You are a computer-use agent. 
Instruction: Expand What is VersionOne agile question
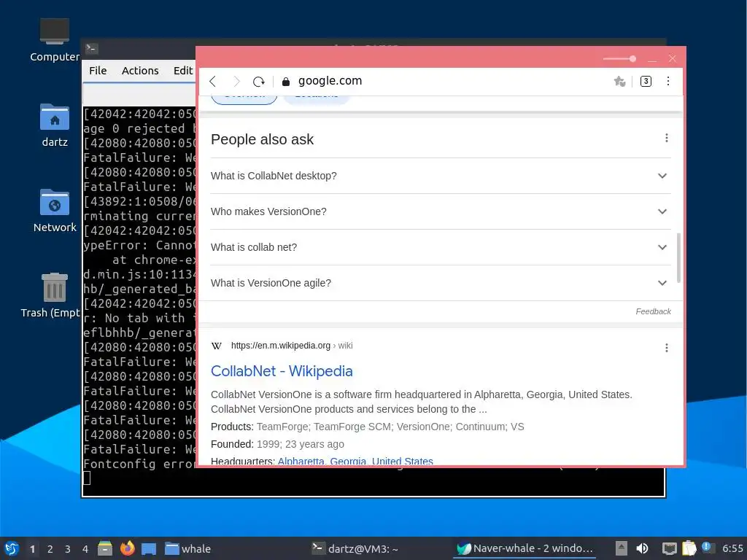[x=441, y=283]
